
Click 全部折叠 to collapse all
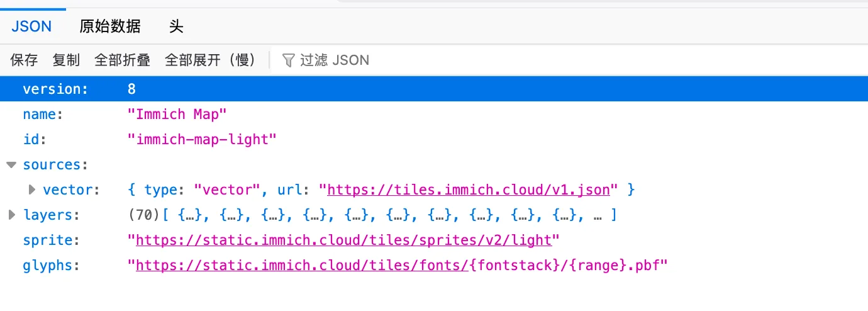pos(122,60)
